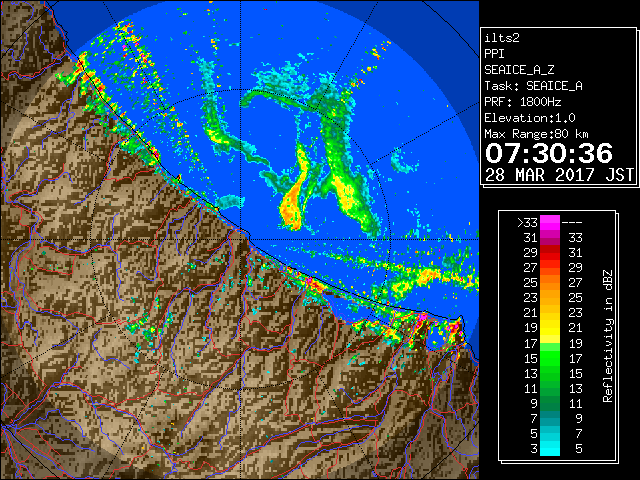The height and width of the screenshot is (480, 640).
Task: Click the magenta >33 legend swatch
Action: click(550, 223)
